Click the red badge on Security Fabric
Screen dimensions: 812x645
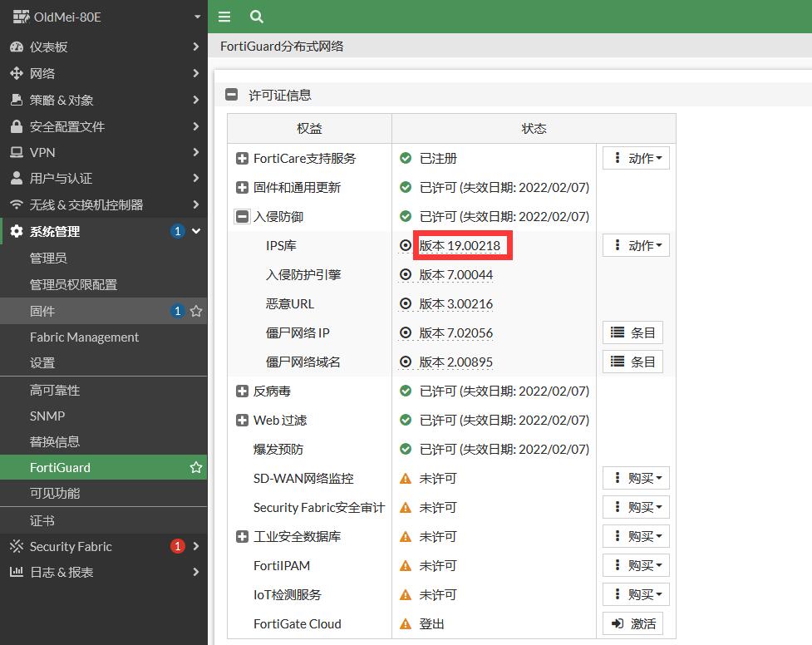pos(178,546)
